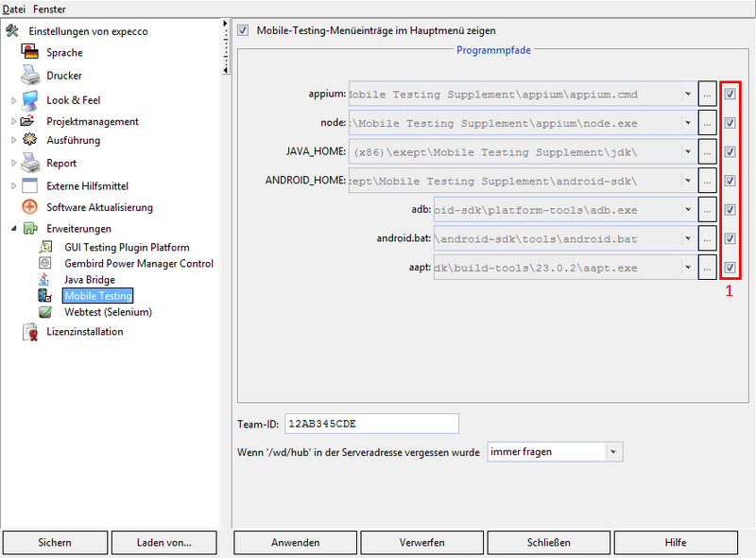Select the Sprache settings icon
The height and width of the screenshot is (558, 756).
tap(30, 52)
